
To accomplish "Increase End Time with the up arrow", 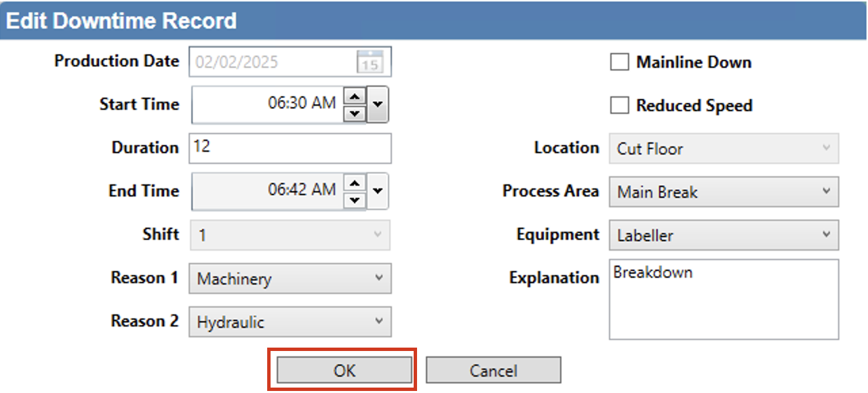I will [x=354, y=184].
